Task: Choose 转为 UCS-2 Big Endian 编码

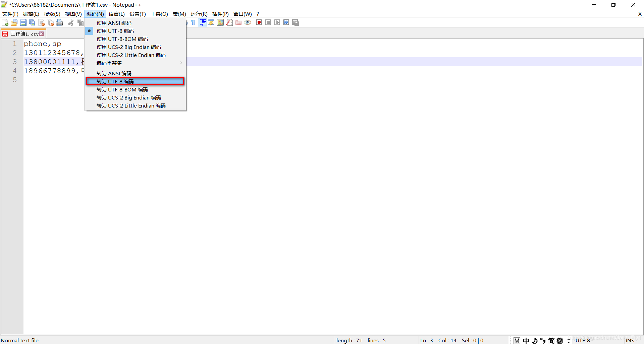Action: click(x=135, y=97)
